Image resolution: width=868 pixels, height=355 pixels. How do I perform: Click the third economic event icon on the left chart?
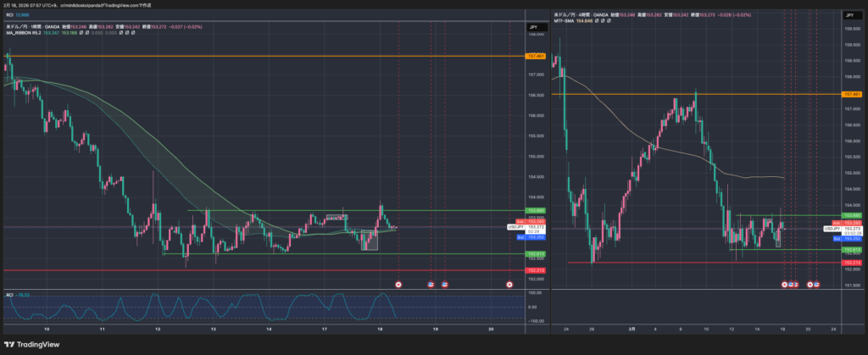coord(444,284)
